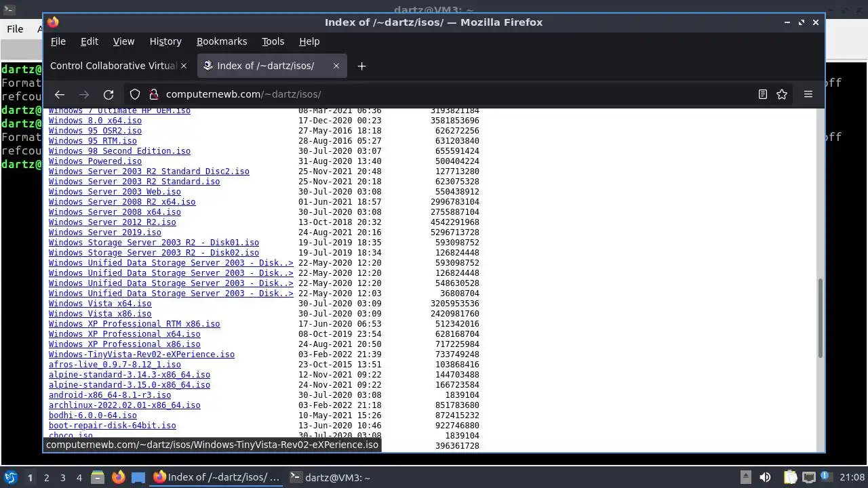Switch to workspace 3
The height and width of the screenshot is (488, 868).
click(x=62, y=477)
